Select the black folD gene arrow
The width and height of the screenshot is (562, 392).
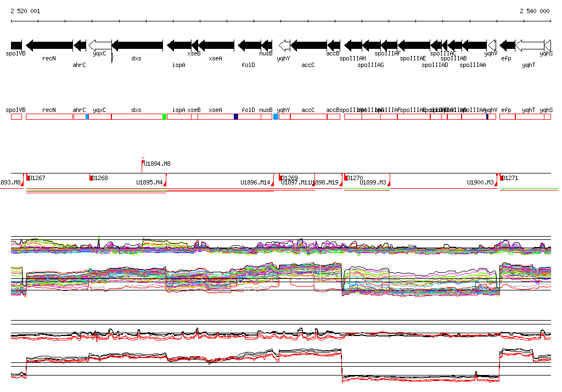[250, 45]
